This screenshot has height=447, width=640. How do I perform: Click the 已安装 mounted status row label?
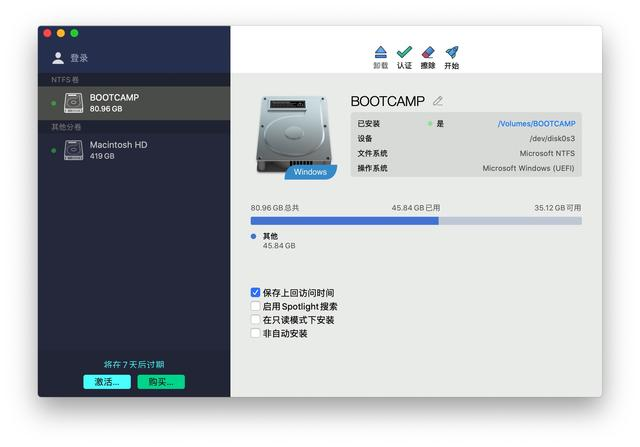point(369,124)
